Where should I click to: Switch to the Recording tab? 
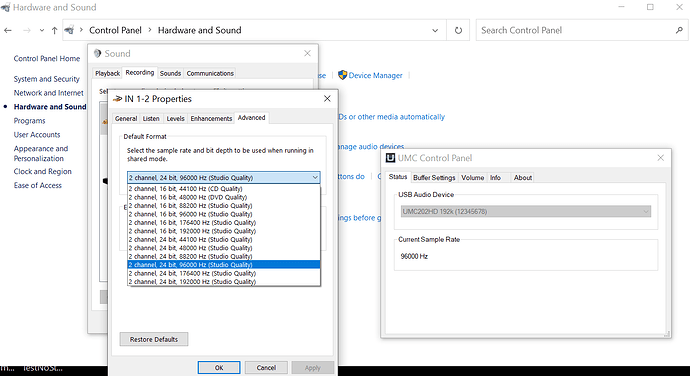(139, 73)
